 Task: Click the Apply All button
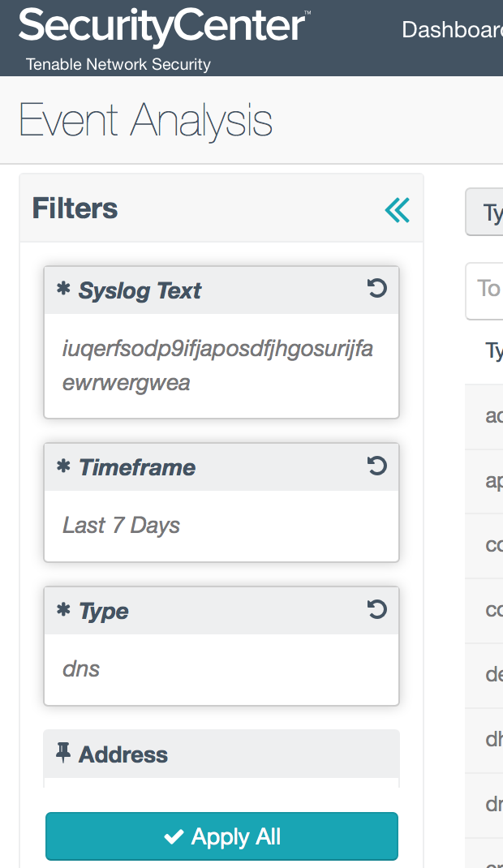coord(221,836)
